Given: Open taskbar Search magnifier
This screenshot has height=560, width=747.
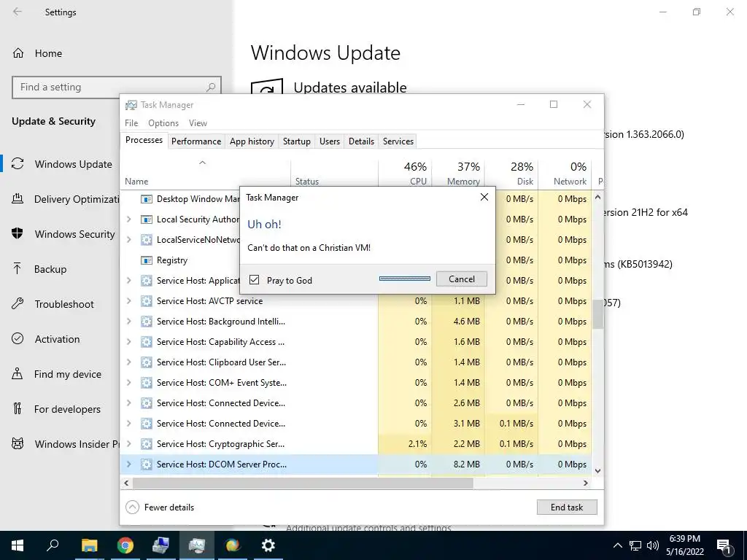Looking at the screenshot, I should 53,545.
